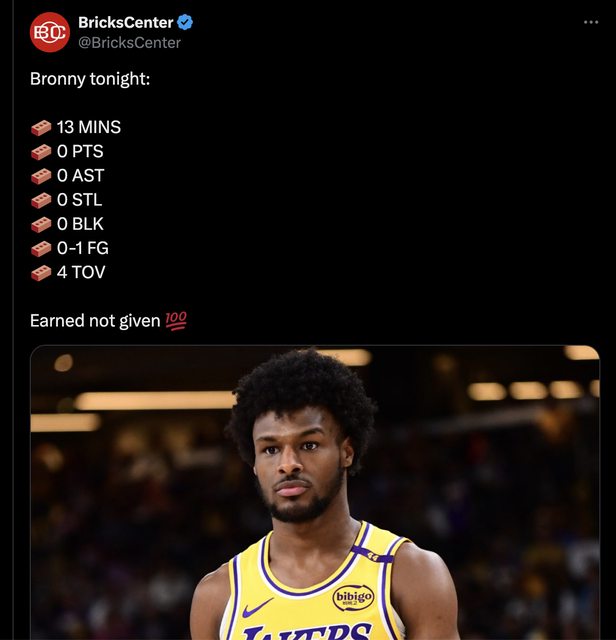Click the brick emoji beside 0 BLK

pos(41,224)
